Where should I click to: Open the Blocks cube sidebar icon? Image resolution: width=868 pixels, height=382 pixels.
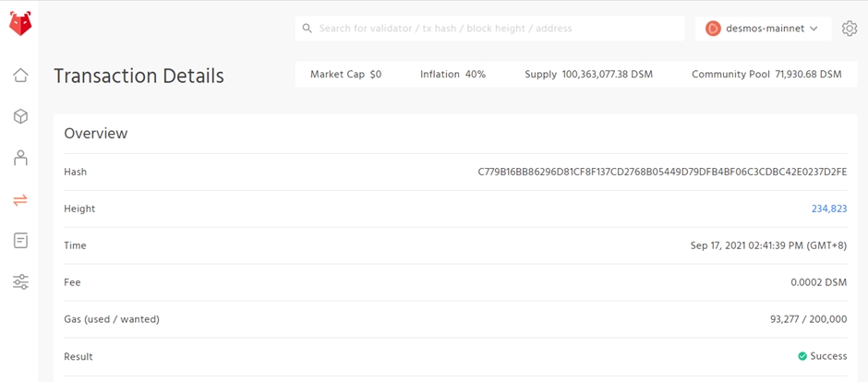click(x=20, y=116)
